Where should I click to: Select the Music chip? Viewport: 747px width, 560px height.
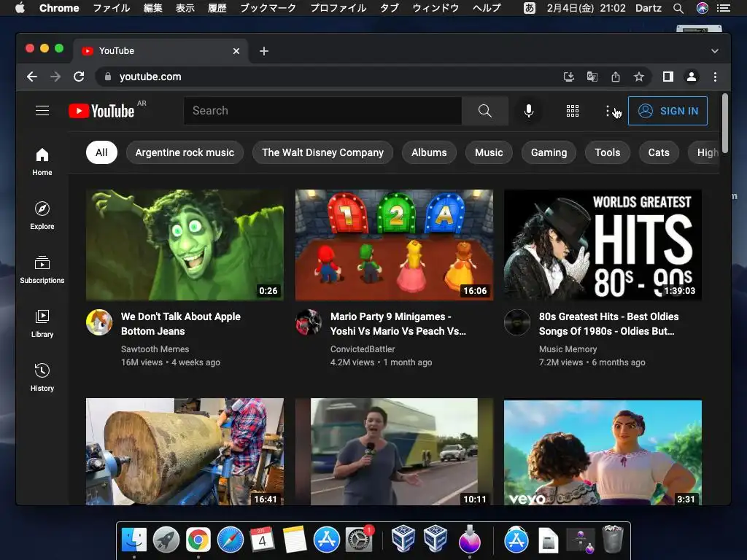[x=489, y=152]
